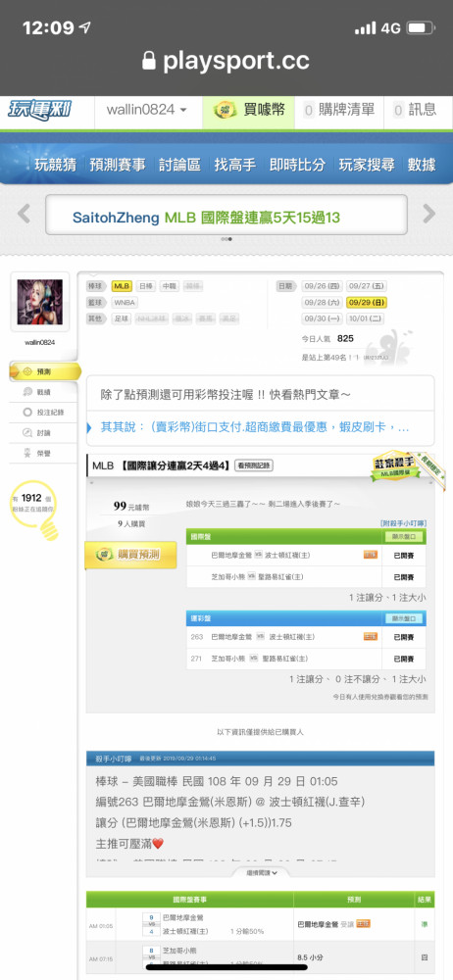The height and width of the screenshot is (980, 453).
Task: Open wallin0824 account dropdown
Action: [x=148, y=110]
